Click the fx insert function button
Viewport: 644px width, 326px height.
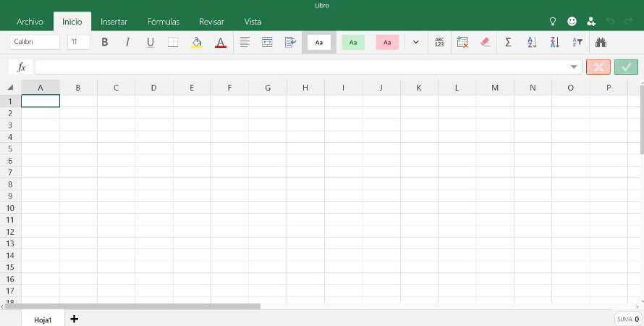tap(22, 67)
